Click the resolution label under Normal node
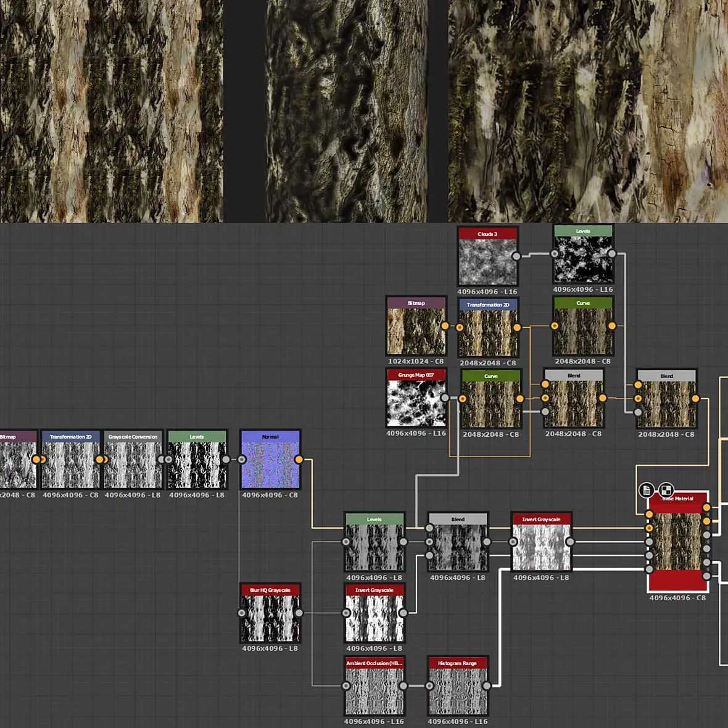 (x=270, y=495)
